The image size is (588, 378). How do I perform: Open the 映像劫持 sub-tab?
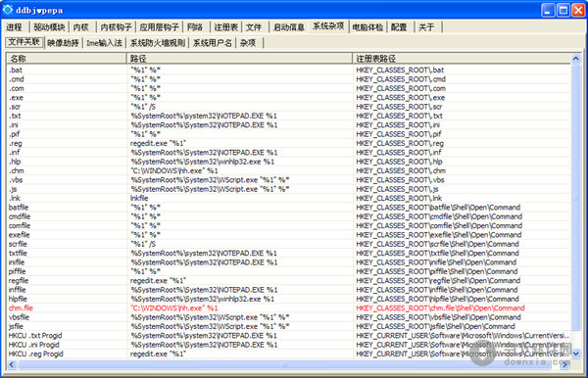pos(63,43)
